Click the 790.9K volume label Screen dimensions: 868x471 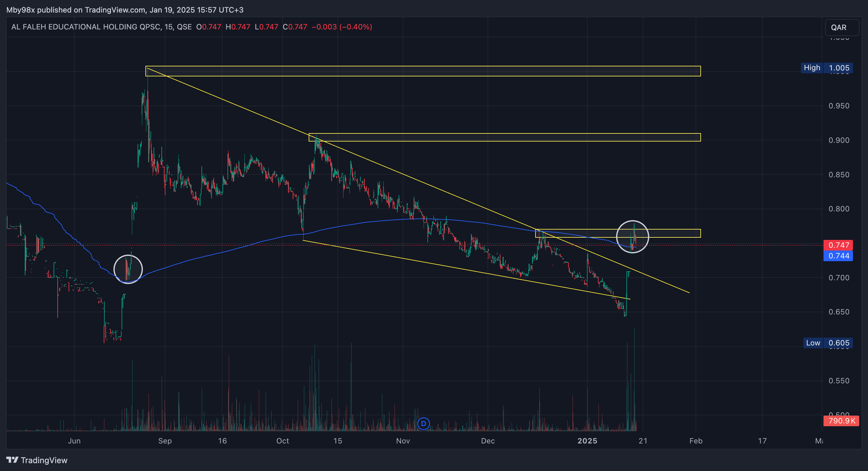click(x=841, y=421)
